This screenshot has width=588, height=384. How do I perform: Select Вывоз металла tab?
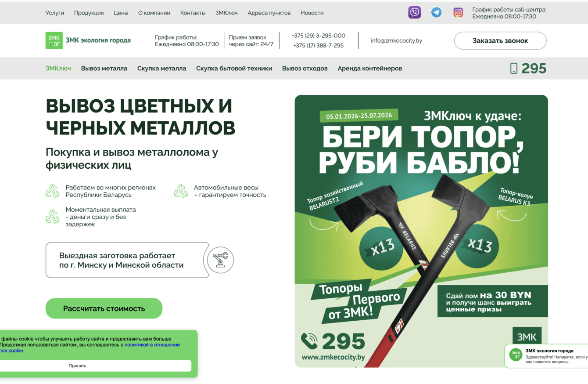tap(104, 68)
